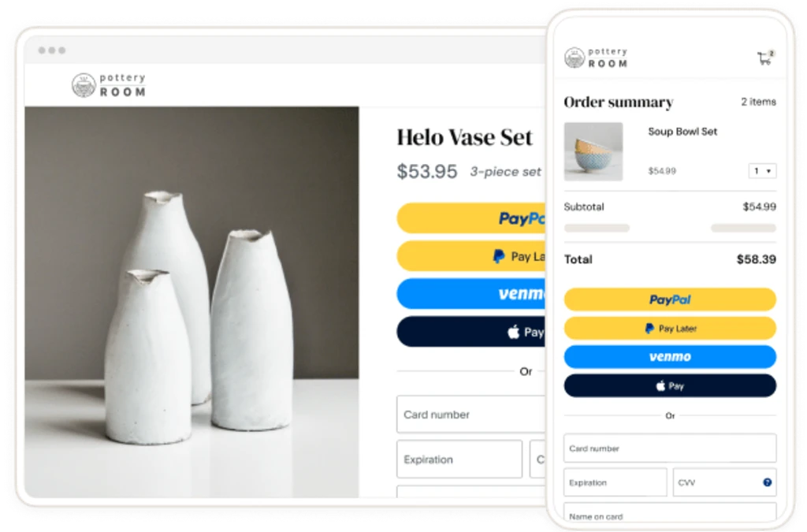Viewport: 807px width, 532px height.
Task: Click the browser window dots icon
Action: coord(52,50)
